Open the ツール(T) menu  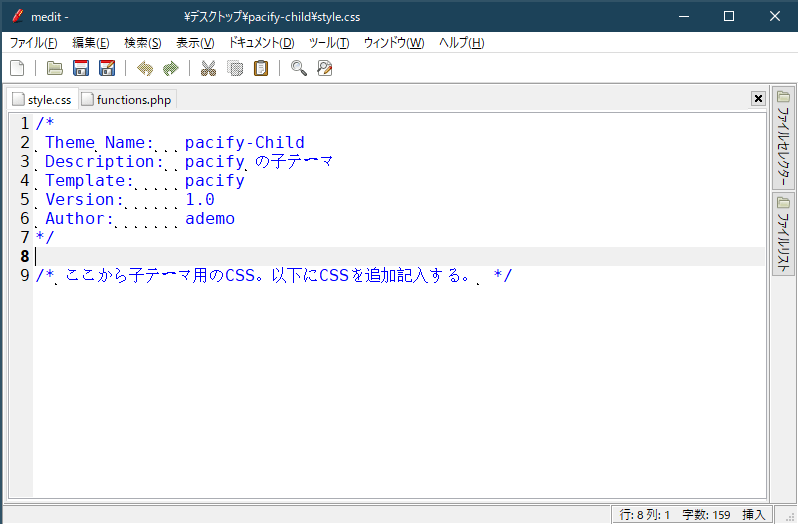click(329, 43)
